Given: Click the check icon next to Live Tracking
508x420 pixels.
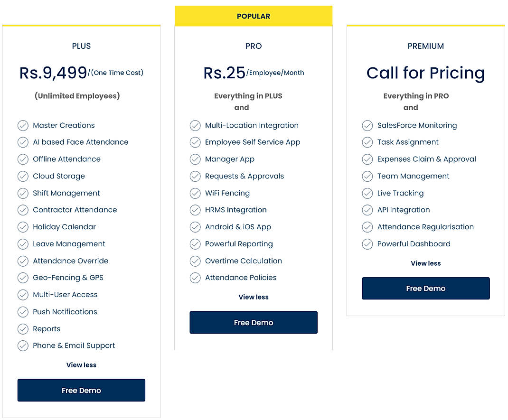Looking at the screenshot, I should click(x=367, y=193).
